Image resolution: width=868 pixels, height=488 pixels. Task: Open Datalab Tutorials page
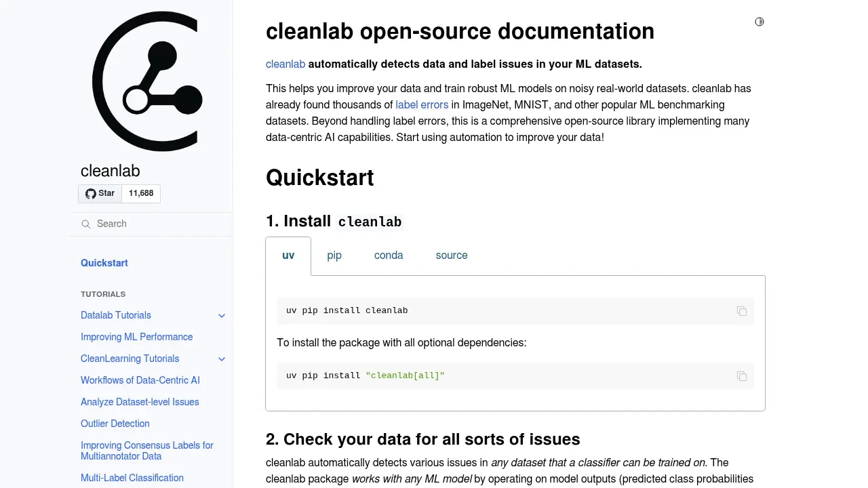(116, 315)
